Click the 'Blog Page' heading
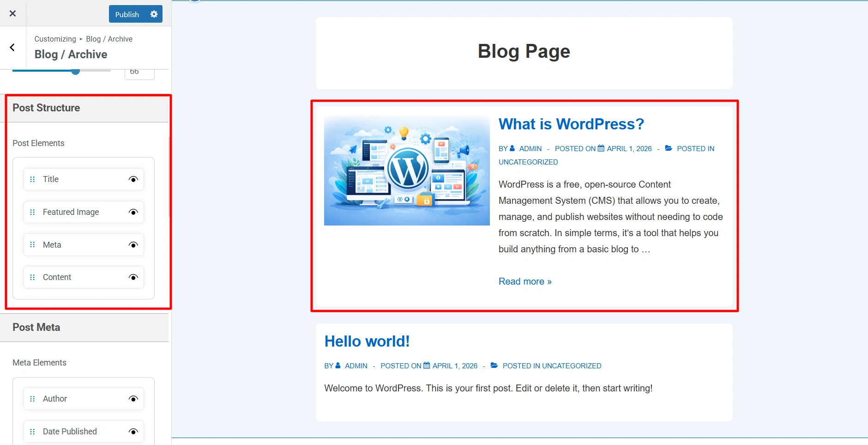The height and width of the screenshot is (445, 868). (x=524, y=51)
